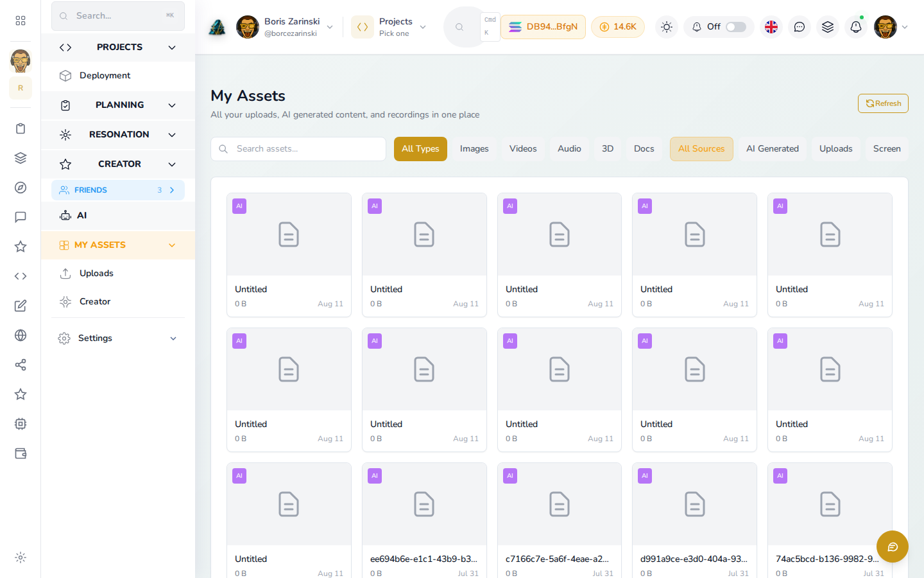The image size is (924, 578).
Task: Open the Projects 'Pick one' dropdown
Action: 389,27
